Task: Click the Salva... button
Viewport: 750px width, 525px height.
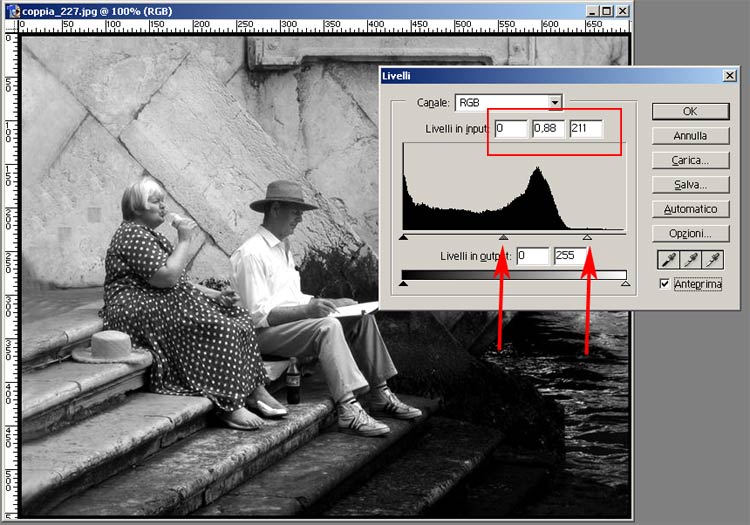Action: tap(690, 185)
